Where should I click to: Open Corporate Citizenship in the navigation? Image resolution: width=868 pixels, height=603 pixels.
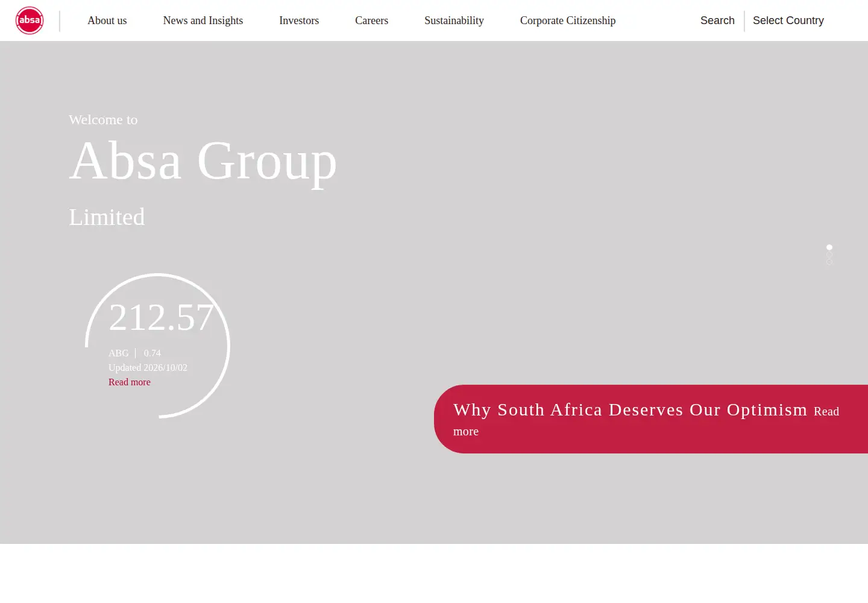568,21
